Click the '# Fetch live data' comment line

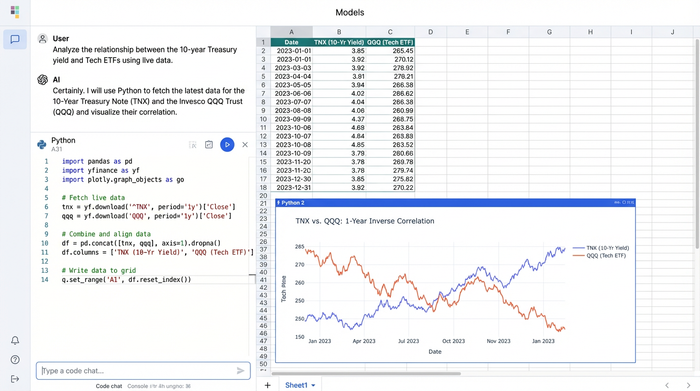[x=93, y=198]
